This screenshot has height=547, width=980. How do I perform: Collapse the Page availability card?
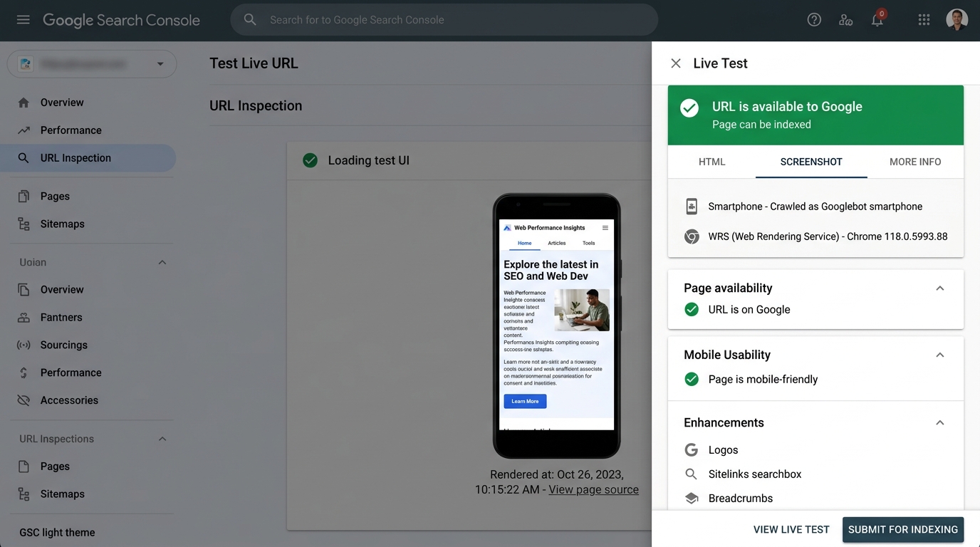click(940, 288)
